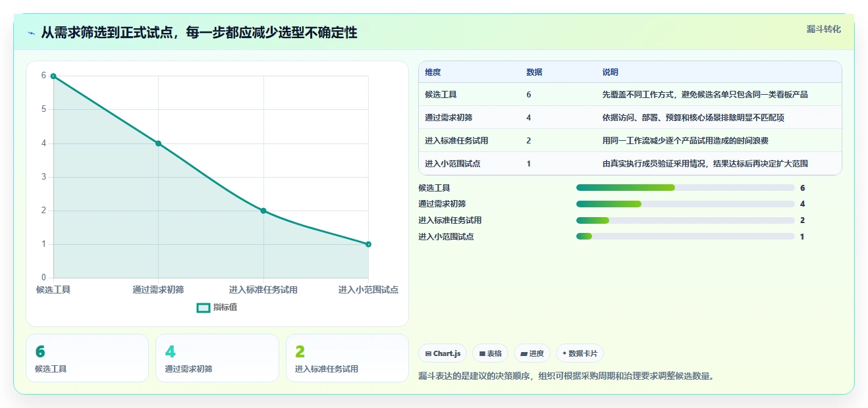This screenshot has width=868, height=408.
Task: Toggle the 指标值 legend entry
Action: click(x=217, y=307)
